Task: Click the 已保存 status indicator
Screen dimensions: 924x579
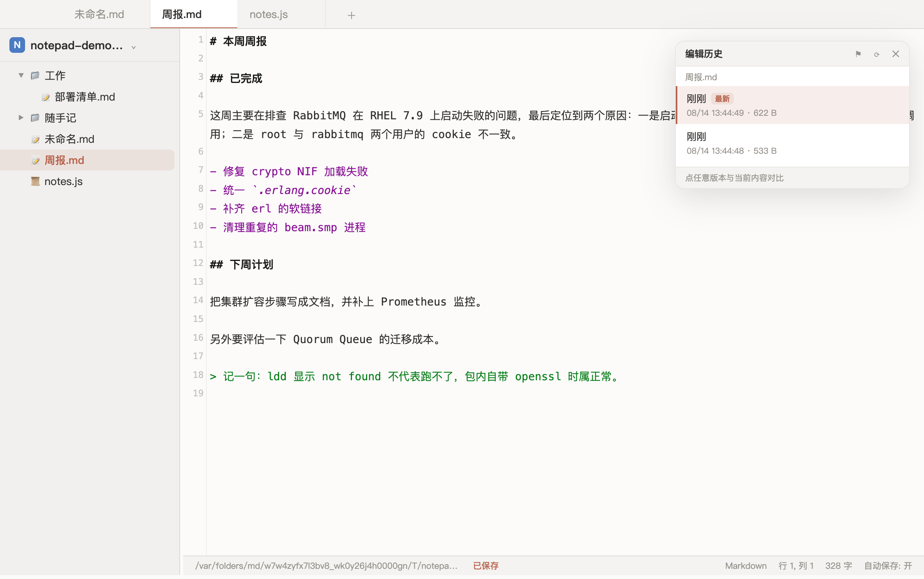Action: (486, 566)
